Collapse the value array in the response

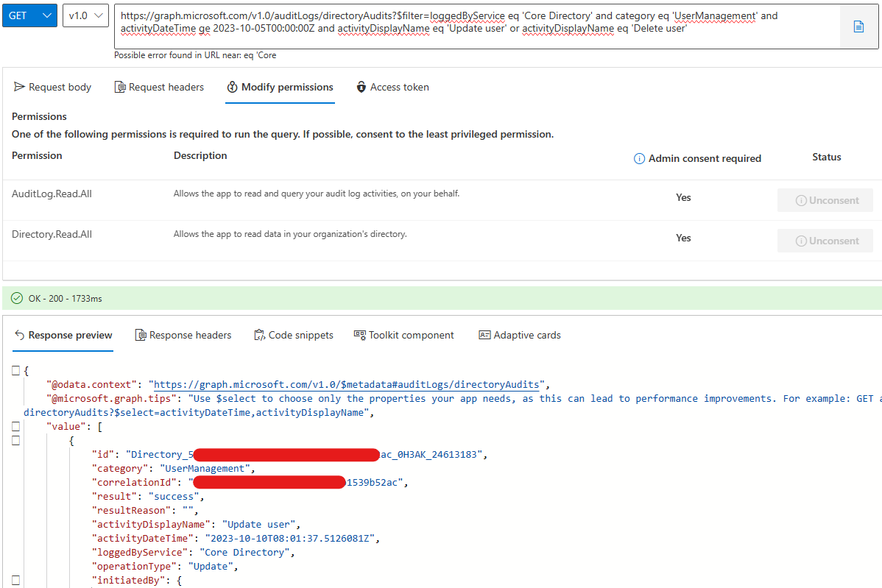pyautogui.click(x=15, y=425)
